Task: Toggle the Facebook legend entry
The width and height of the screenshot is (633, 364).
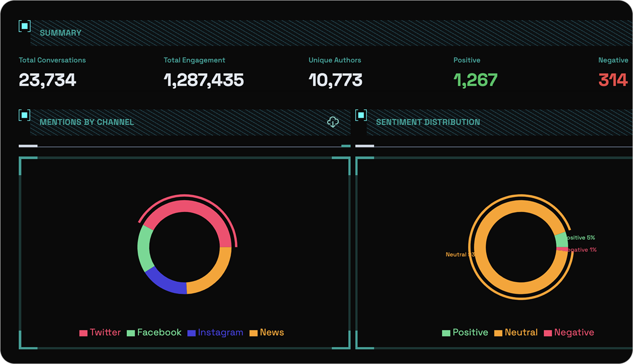Action: click(154, 332)
